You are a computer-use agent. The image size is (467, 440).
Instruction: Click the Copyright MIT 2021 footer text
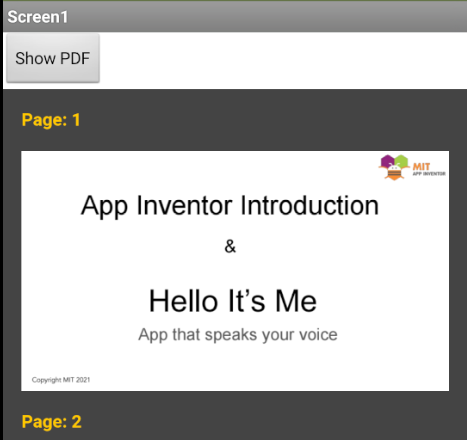click(x=61, y=380)
